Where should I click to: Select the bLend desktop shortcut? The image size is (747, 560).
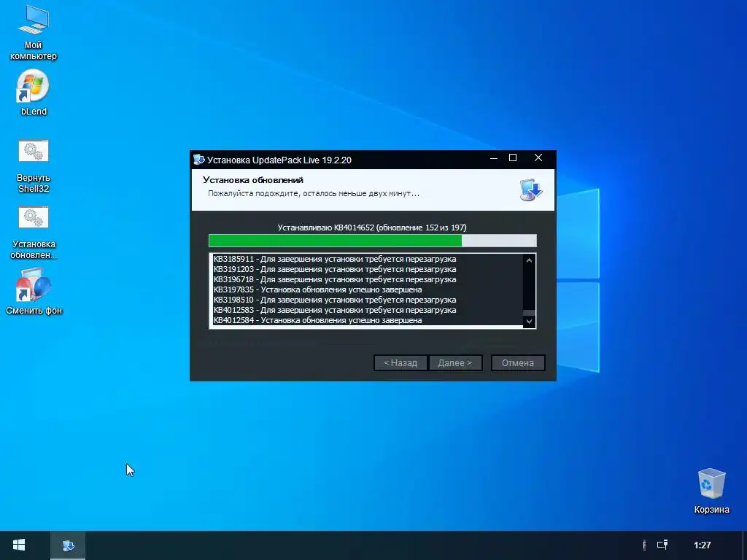point(34,93)
